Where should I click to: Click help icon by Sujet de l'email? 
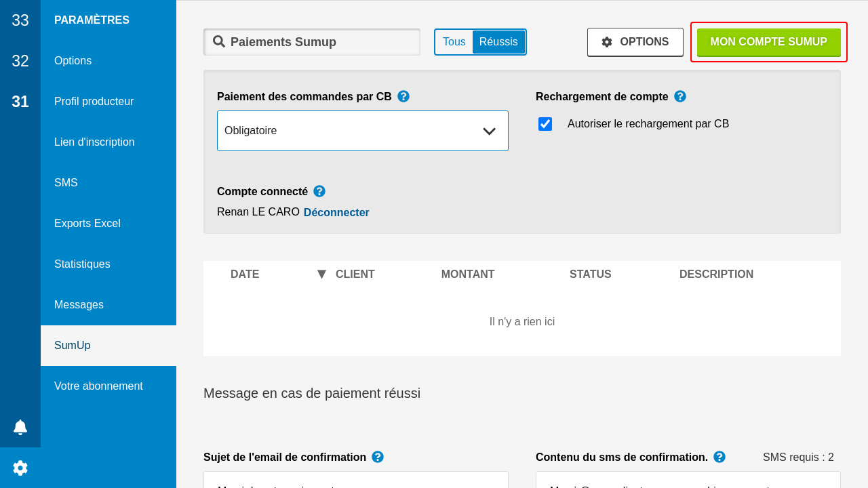pyautogui.click(x=378, y=457)
